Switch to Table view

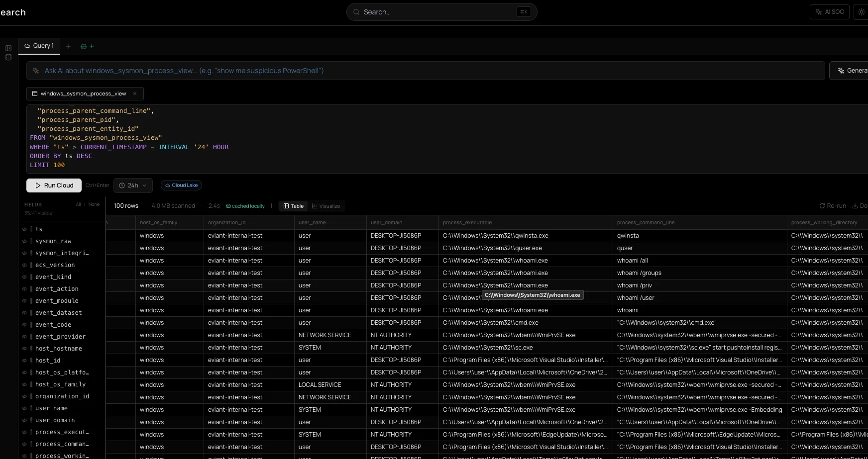point(293,206)
